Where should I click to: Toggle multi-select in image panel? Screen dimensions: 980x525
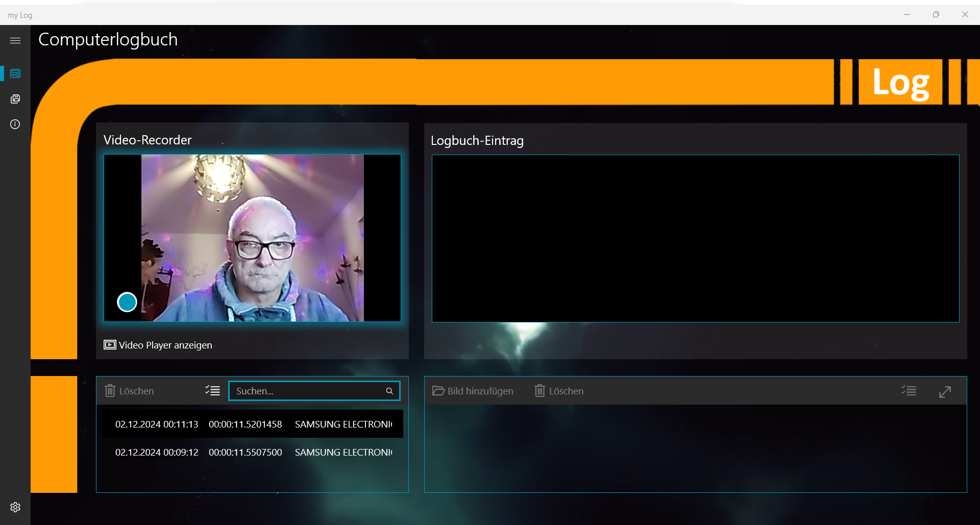[909, 391]
